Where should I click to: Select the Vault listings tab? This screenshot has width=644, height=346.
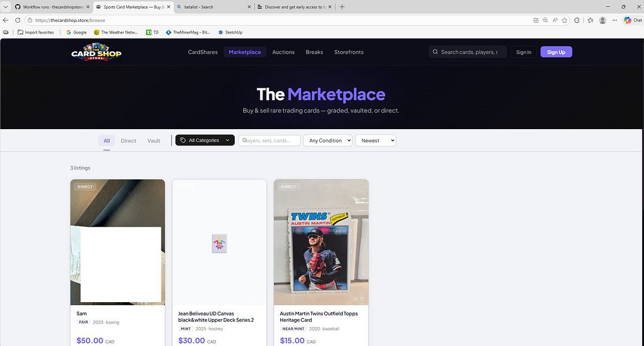pos(153,141)
